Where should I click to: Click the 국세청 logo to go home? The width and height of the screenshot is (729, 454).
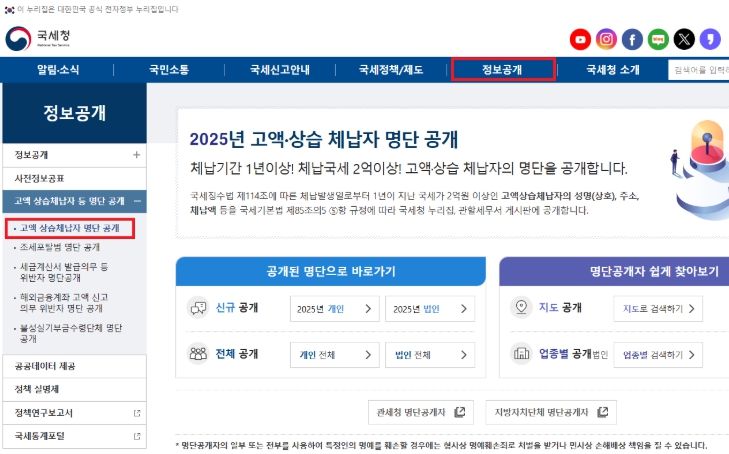[x=40, y=39]
